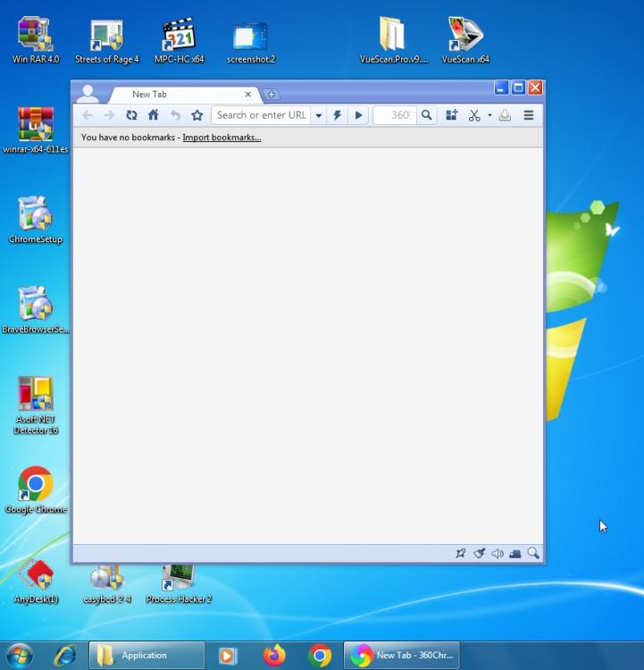Minimize the browser window
This screenshot has width=644, height=670.
point(501,88)
